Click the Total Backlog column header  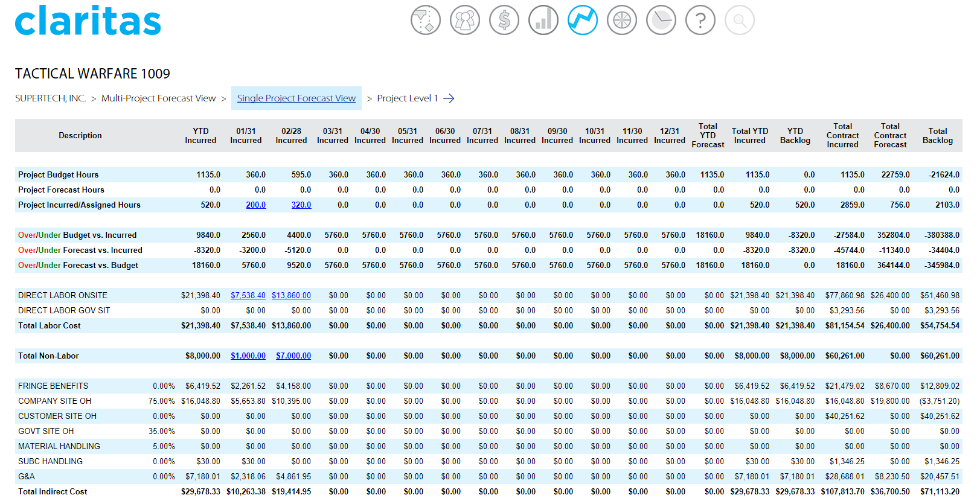tap(938, 136)
